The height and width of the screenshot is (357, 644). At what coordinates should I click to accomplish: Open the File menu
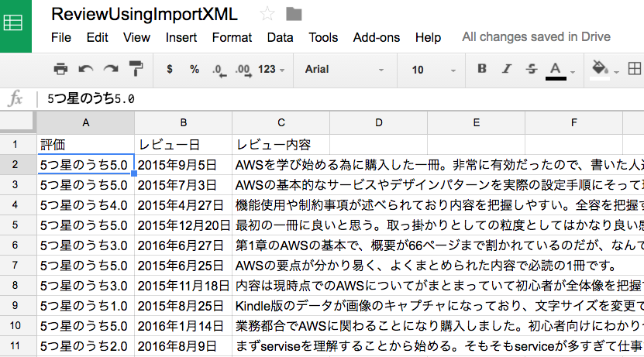[61, 38]
